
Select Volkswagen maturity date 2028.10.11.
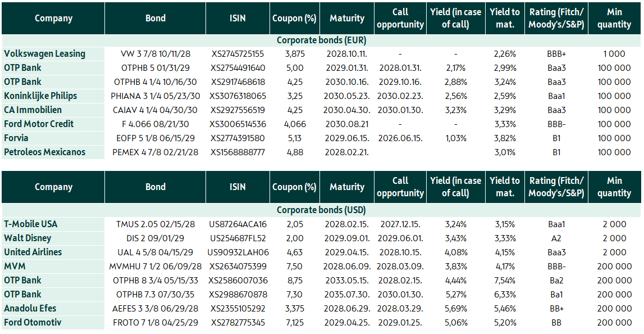coord(346,54)
